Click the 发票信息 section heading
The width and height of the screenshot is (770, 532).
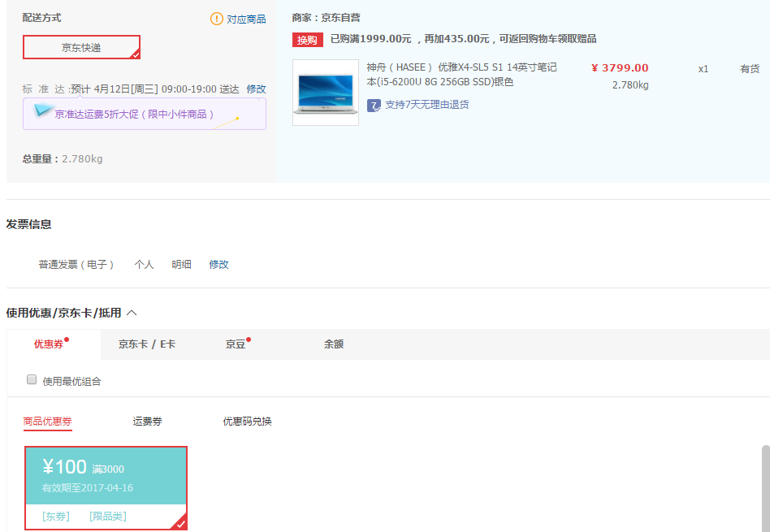(28, 224)
